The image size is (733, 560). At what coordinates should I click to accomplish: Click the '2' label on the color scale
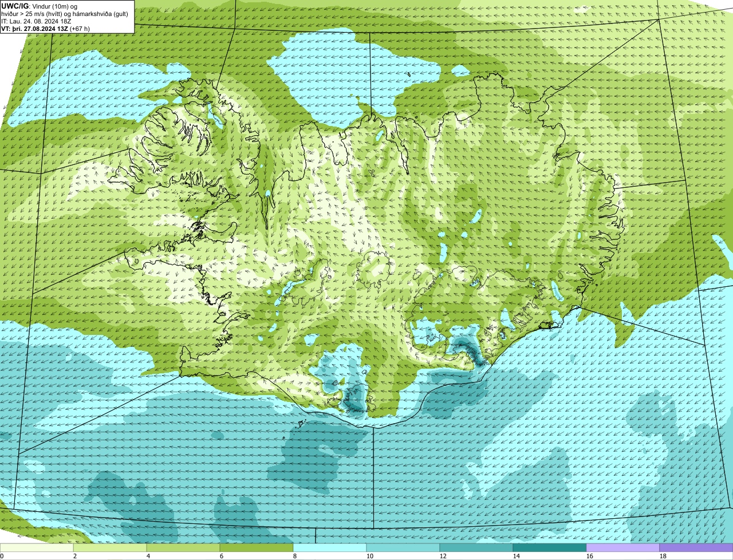click(x=75, y=556)
